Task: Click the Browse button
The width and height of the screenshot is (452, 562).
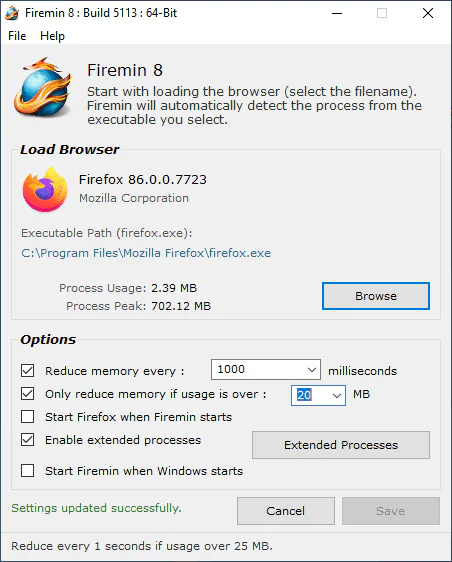Action: 376,296
